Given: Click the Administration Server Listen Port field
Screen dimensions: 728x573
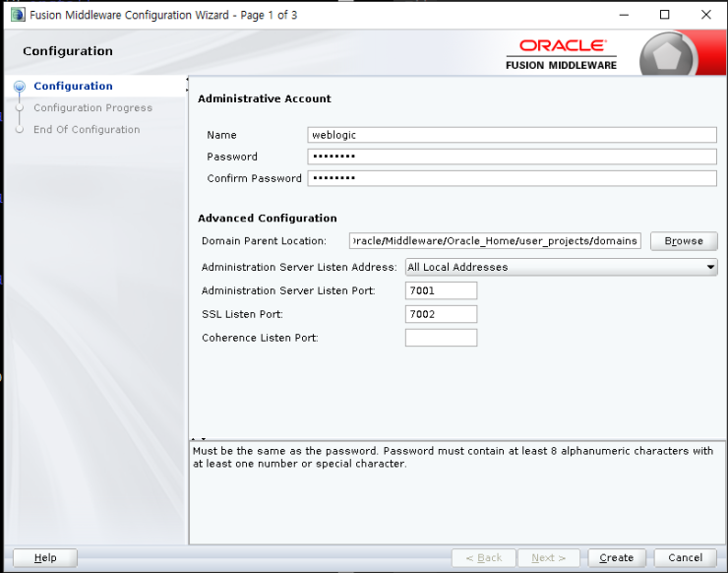Looking at the screenshot, I should pyautogui.click(x=441, y=290).
